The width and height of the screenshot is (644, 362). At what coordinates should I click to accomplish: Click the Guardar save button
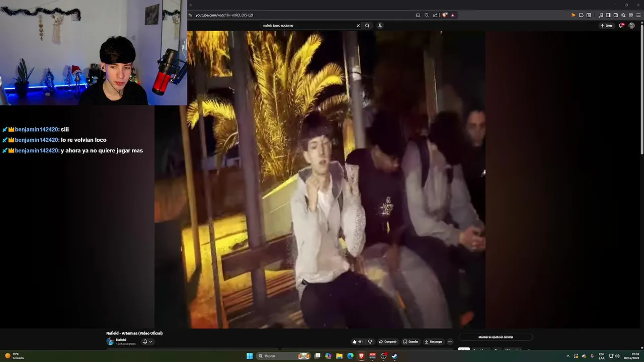(x=411, y=341)
